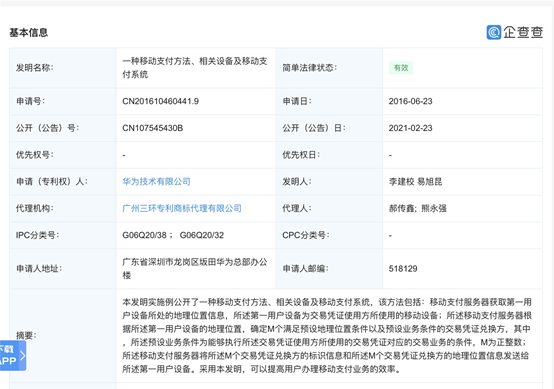Select application date 2016-06-23

pyautogui.click(x=411, y=101)
